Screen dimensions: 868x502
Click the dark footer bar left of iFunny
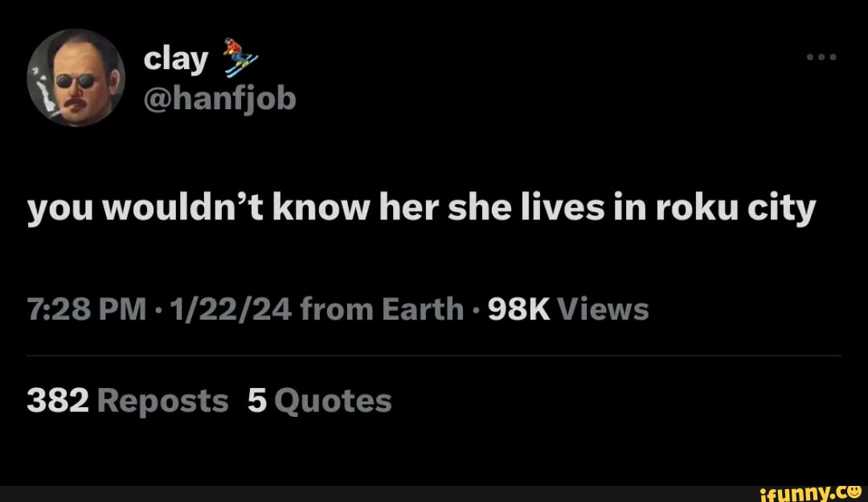379,494
